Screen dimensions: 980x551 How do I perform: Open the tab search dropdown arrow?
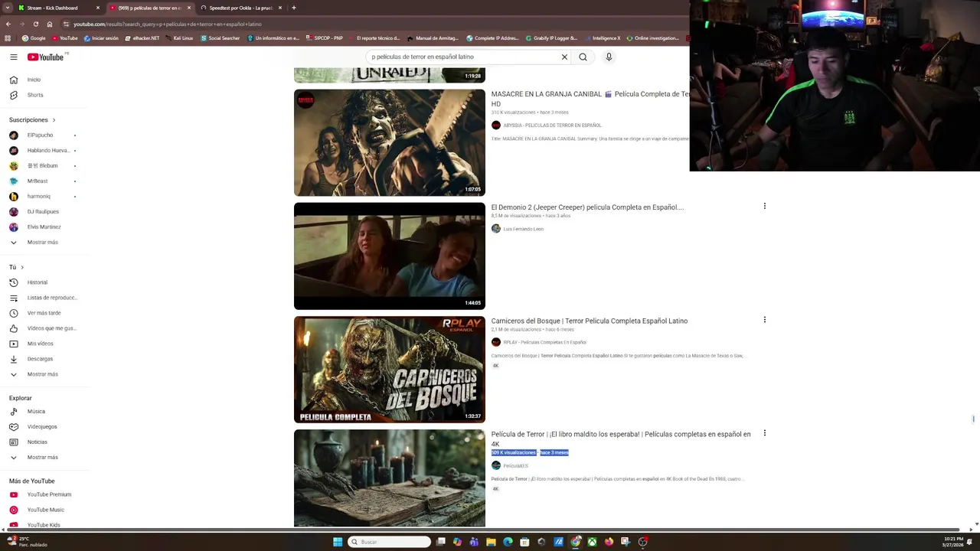coord(8,8)
